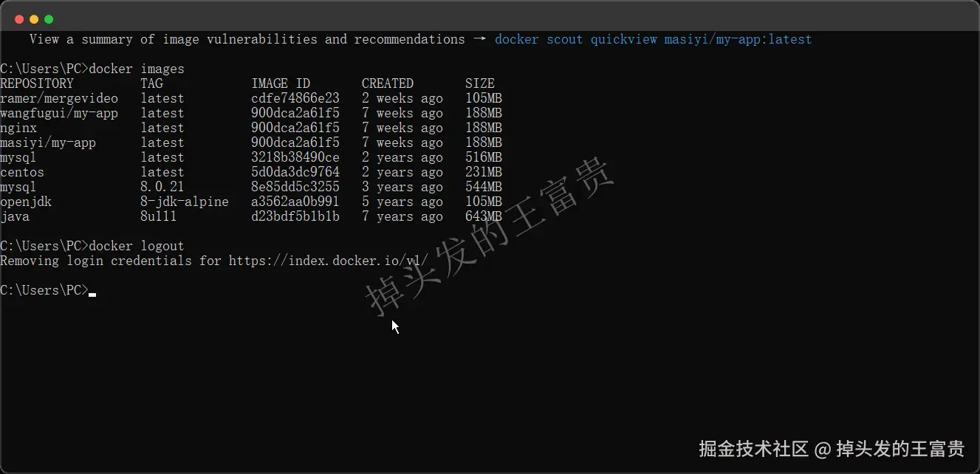Select the ramer/mergevideo repository name
This screenshot has height=474, width=980.
click(59, 98)
